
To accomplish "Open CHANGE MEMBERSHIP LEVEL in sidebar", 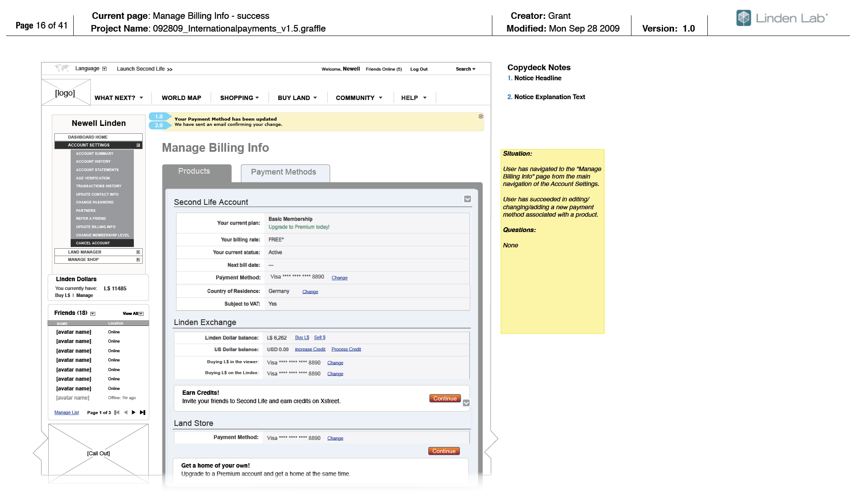I will coord(103,235).
